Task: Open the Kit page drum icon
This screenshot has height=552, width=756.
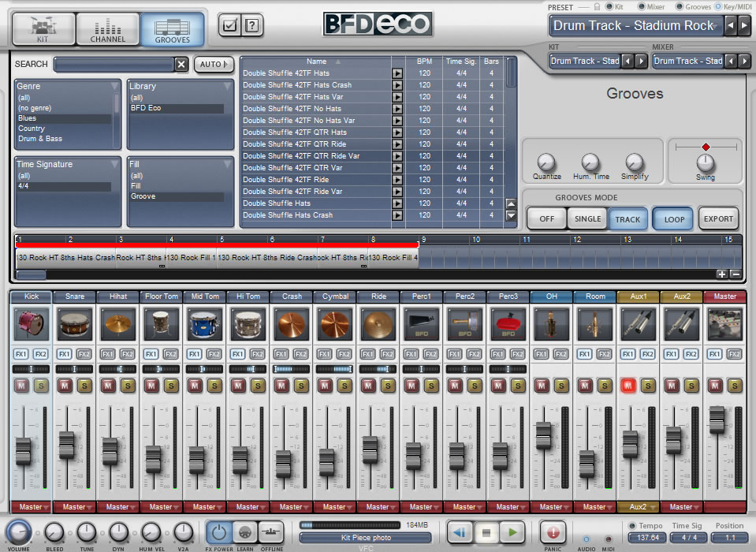Action: pyautogui.click(x=43, y=29)
